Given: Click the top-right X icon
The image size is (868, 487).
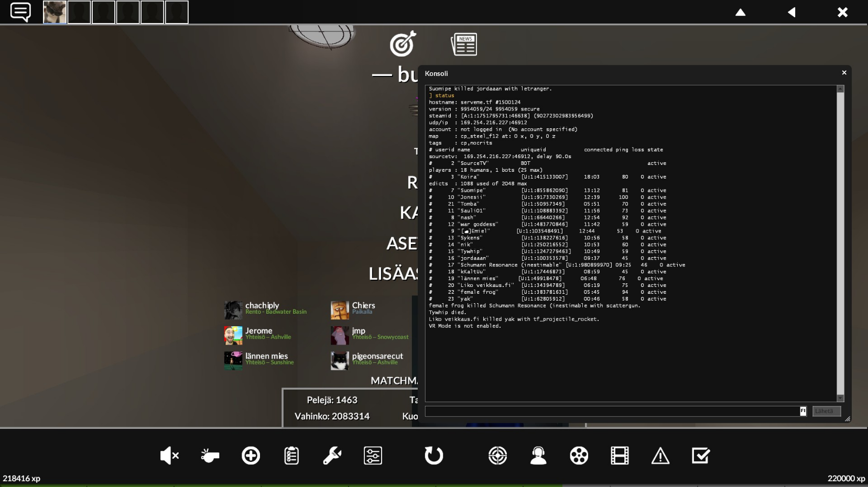Looking at the screenshot, I should (x=842, y=12).
